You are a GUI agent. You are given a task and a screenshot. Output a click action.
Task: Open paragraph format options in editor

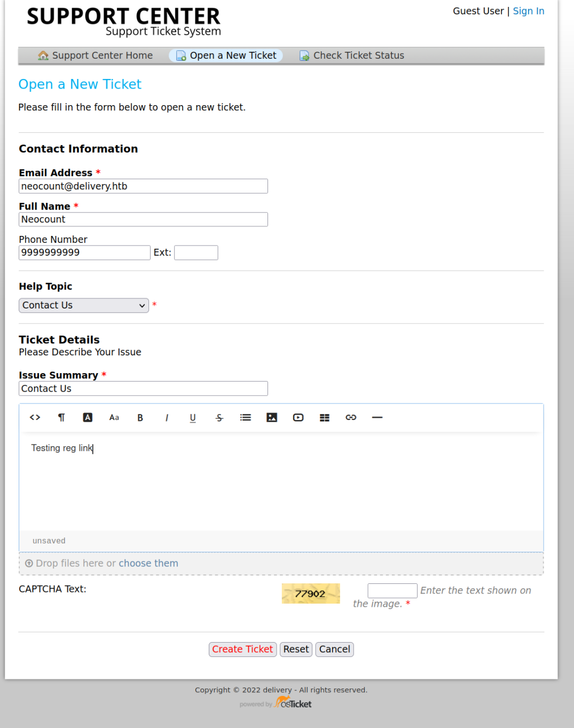[61, 417]
